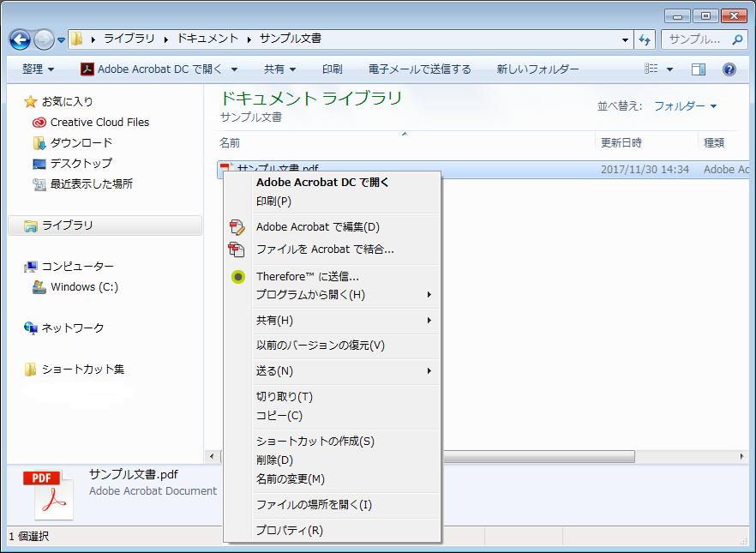
Task: Open the 整理 toolbar menu
Action: point(38,69)
